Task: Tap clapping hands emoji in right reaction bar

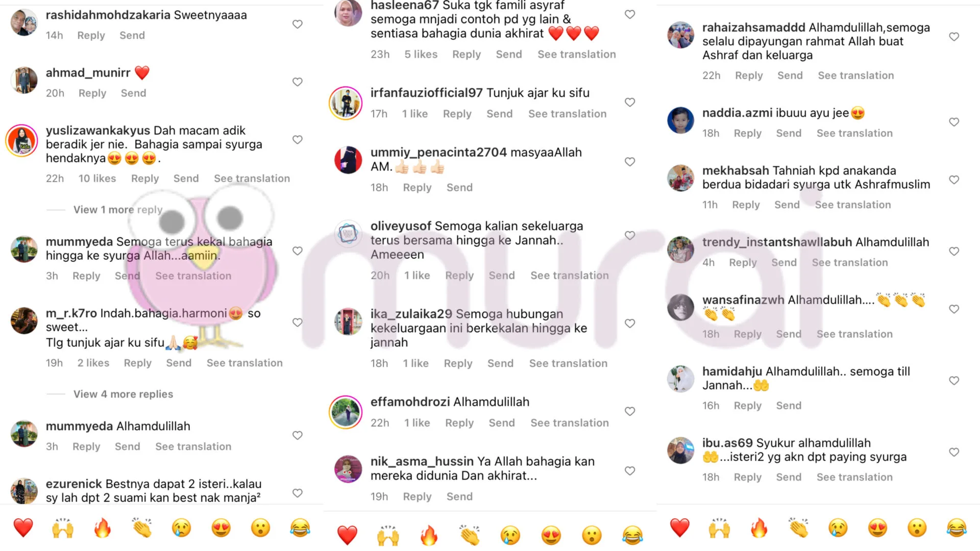Action: (799, 528)
